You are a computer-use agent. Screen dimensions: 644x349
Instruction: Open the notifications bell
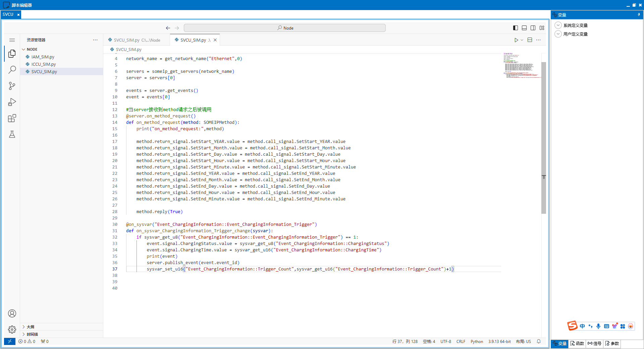[539, 341]
